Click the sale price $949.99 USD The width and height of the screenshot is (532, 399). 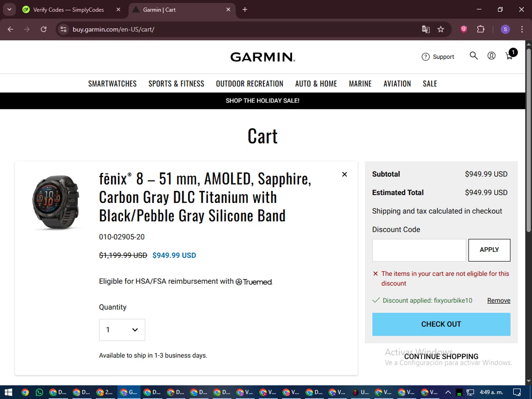coord(174,255)
